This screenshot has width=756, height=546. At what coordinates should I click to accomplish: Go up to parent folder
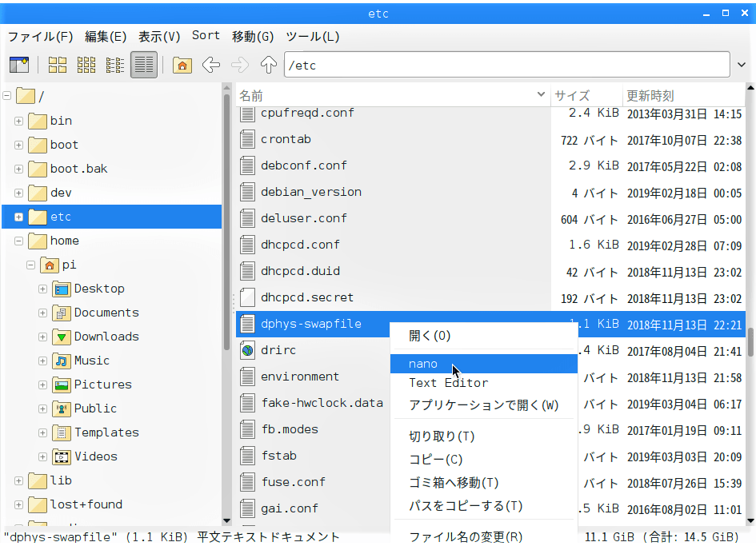[x=269, y=65]
